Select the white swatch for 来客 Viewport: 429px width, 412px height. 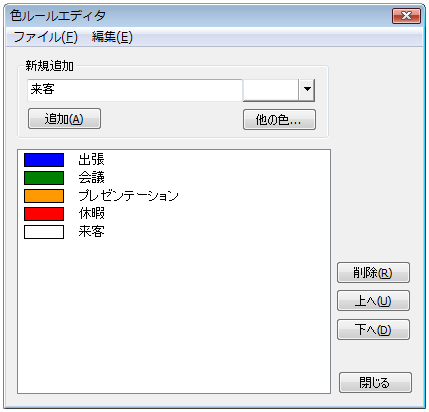[x=44, y=232]
